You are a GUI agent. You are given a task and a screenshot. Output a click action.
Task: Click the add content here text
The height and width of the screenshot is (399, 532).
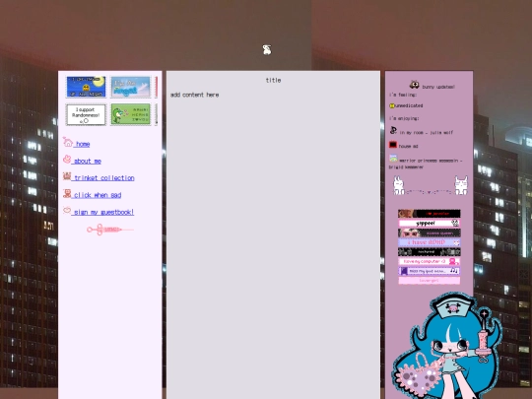(x=194, y=95)
